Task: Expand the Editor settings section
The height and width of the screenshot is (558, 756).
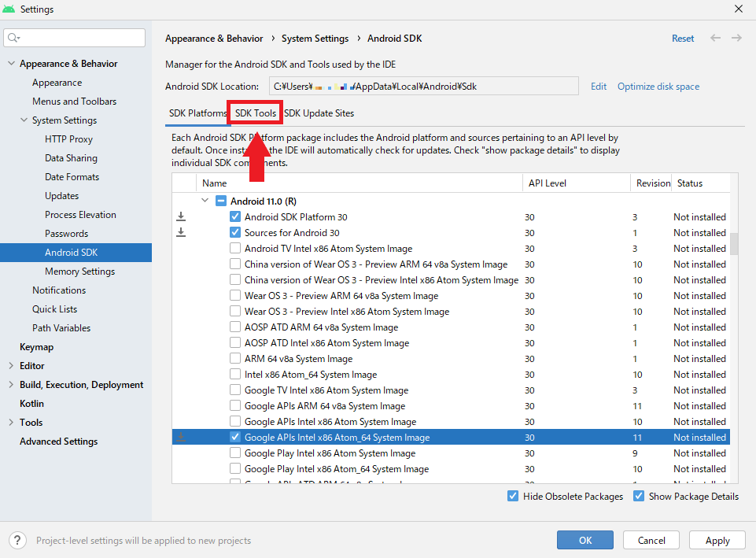Action: [11, 365]
